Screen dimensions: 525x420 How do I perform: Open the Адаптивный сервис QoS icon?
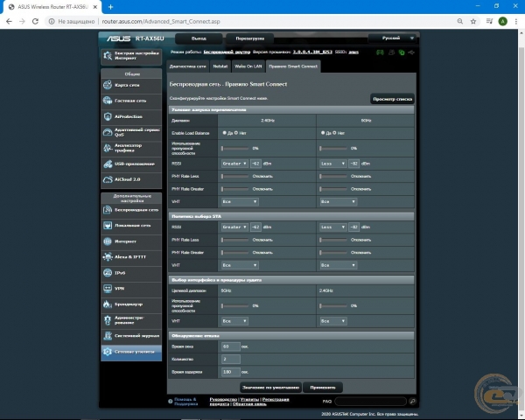coord(108,132)
